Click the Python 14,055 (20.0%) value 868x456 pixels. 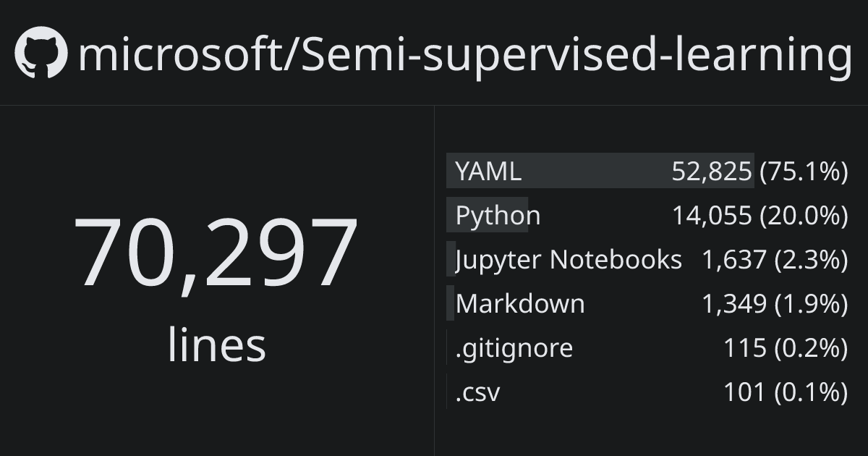click(759, 216)
